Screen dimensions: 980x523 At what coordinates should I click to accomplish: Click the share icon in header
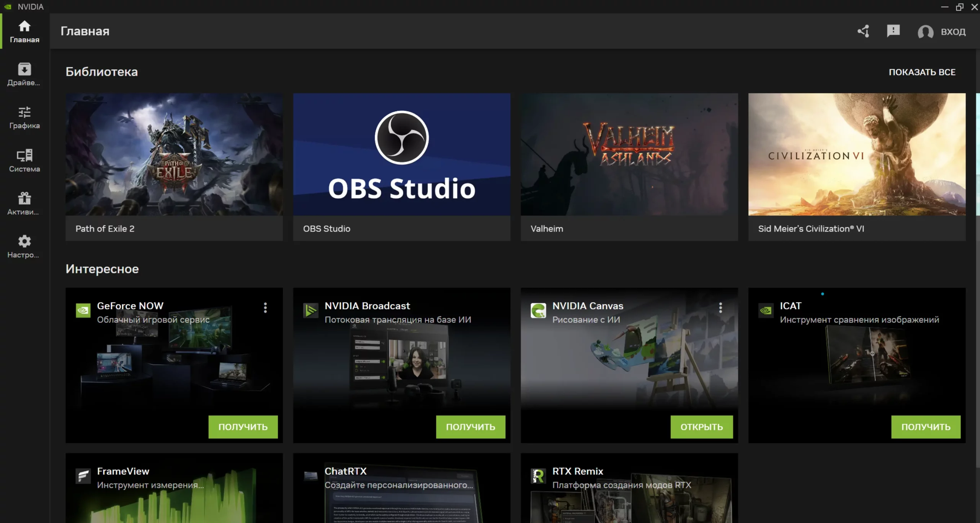(x=863, y=31)
